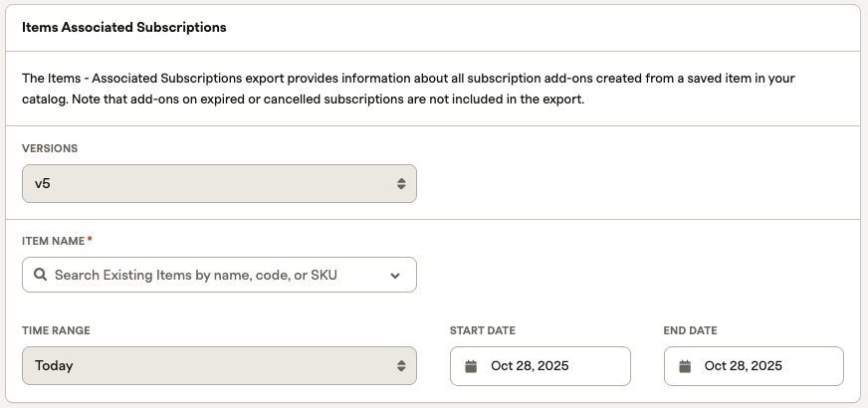Click the VERSIONS field label
868x408 pixels.
(x=50, y=148)
